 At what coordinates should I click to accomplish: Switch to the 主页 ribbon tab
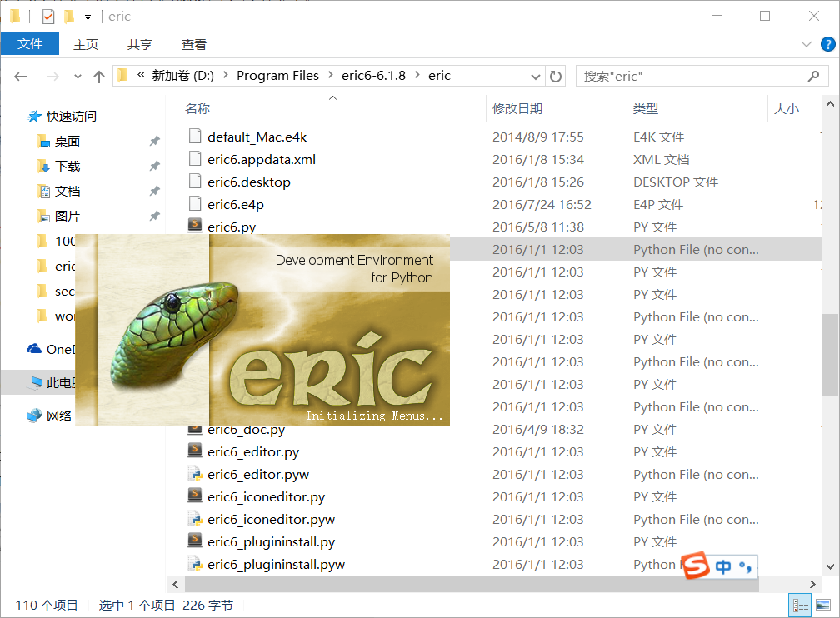point(86,44)
